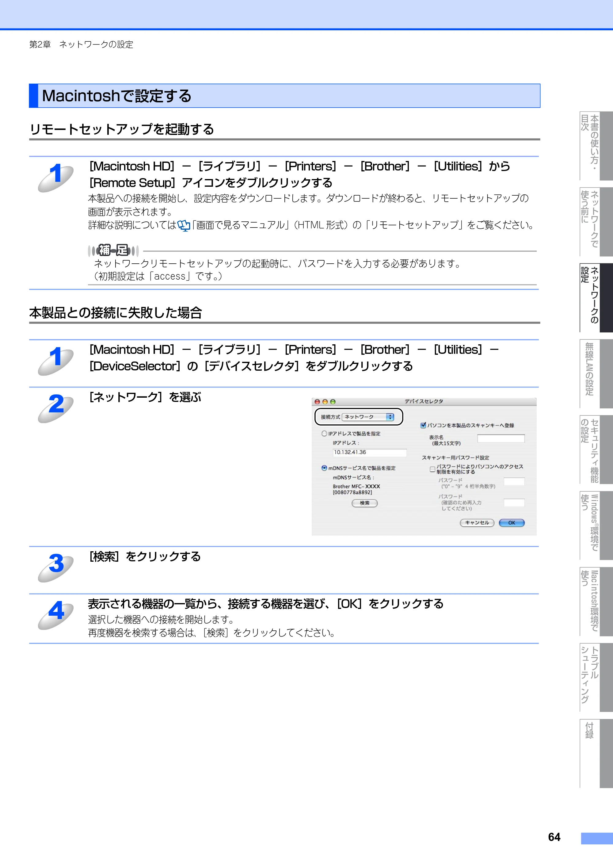613x868 pixels.
Task: Open the 接続方式 ネットワーク dropdown
Action: 368,417
